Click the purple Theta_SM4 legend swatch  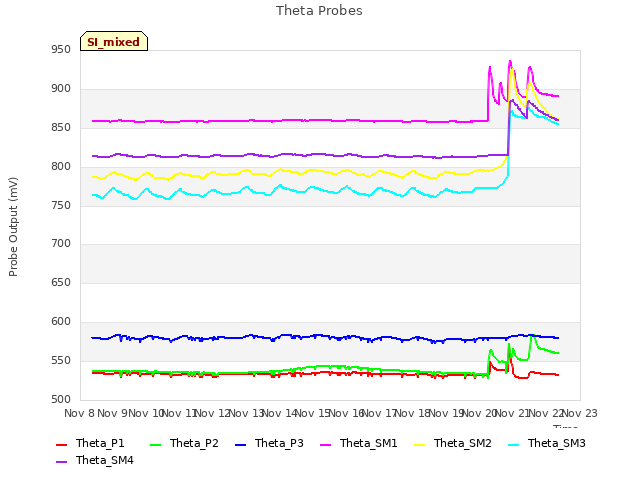pyautogui.click(x=62, y=462)
